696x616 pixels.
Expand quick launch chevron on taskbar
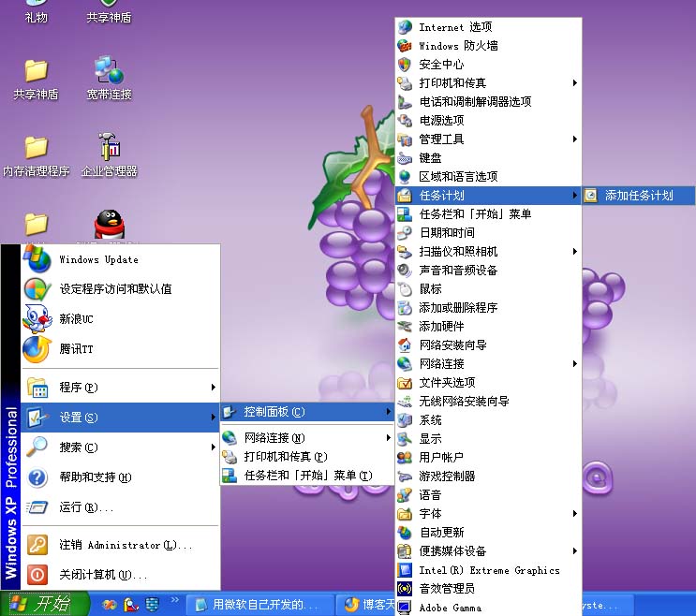[175, 599]
